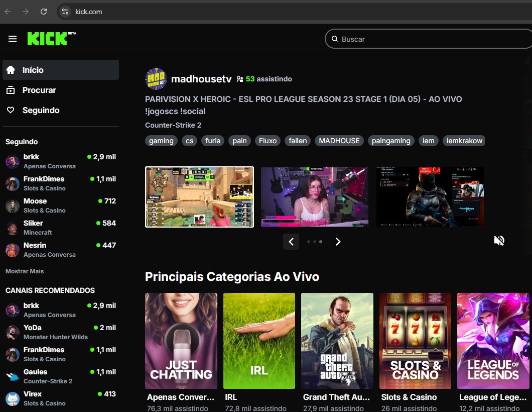Open Seguindo in sidebar menu
Image resolution: width=532 pixels, height=412 pixels.
tap(61, 110)
